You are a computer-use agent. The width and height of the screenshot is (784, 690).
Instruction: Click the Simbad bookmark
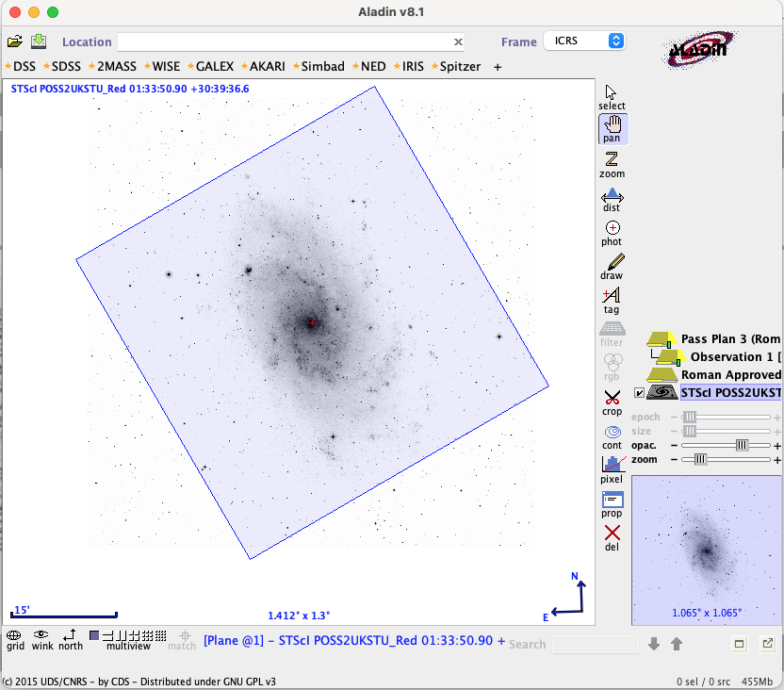pos(321,67)
